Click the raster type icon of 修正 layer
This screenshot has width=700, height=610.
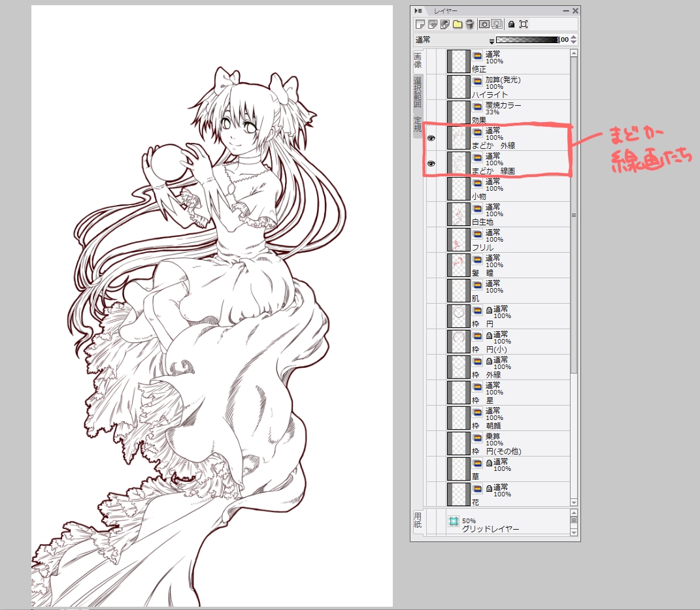[x=477, y=56]
